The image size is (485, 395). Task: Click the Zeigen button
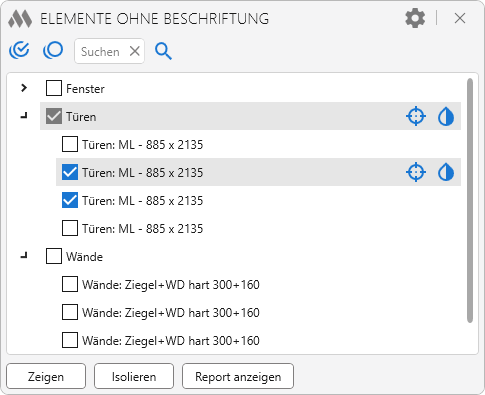point(46,376)
